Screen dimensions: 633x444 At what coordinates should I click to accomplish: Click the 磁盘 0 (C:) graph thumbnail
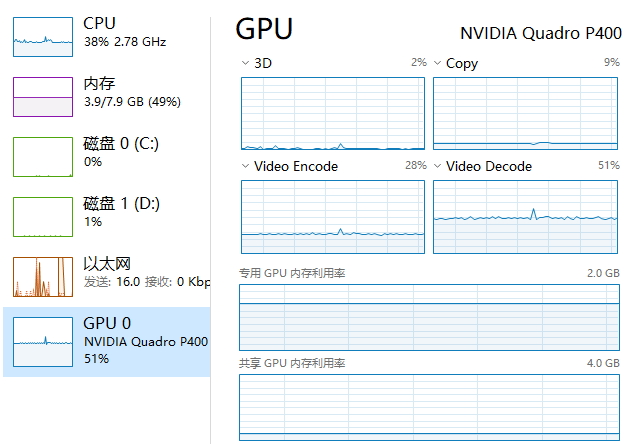coord(43,157)
